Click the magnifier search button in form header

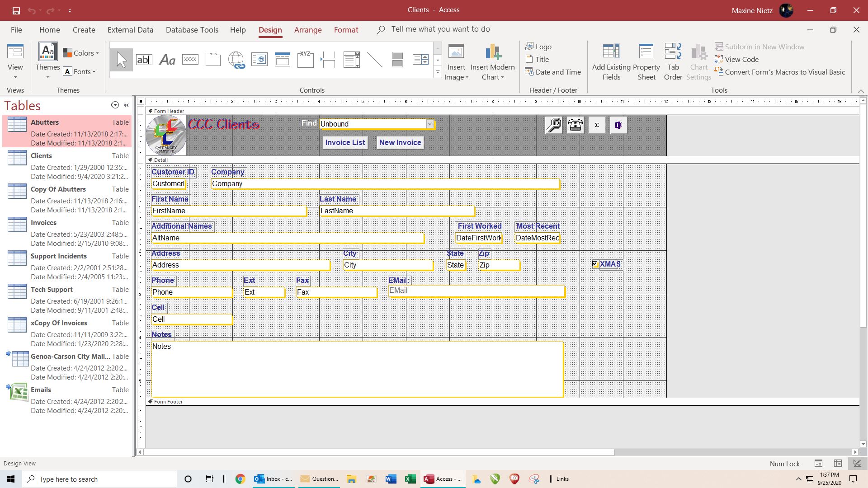click(553, 125)
